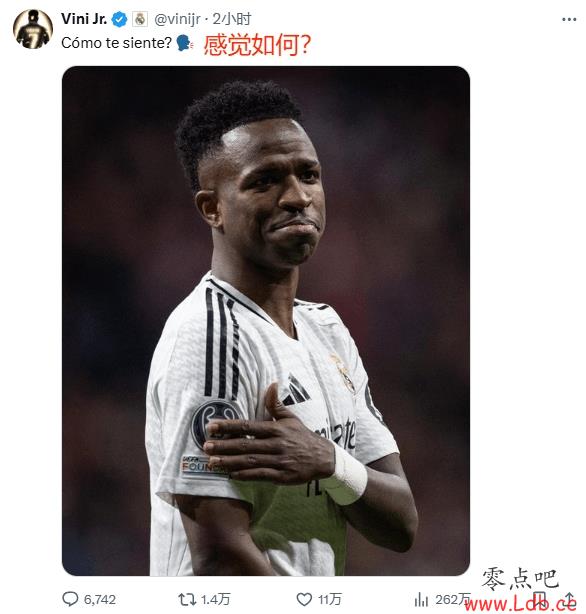Image resolution: width=586 pixels, height=614 pixels.
Task: Open the @vinijr handle link
Action: (x=177, y=19)
